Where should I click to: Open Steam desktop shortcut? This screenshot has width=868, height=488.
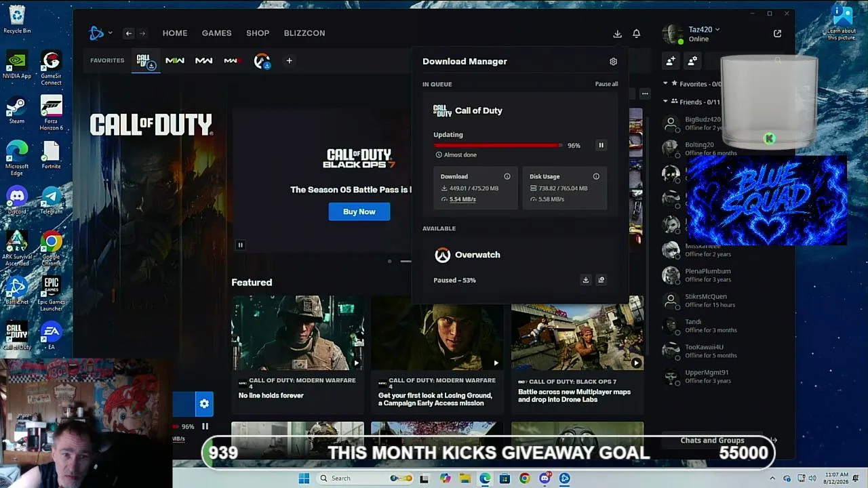(x=17, y=111)
